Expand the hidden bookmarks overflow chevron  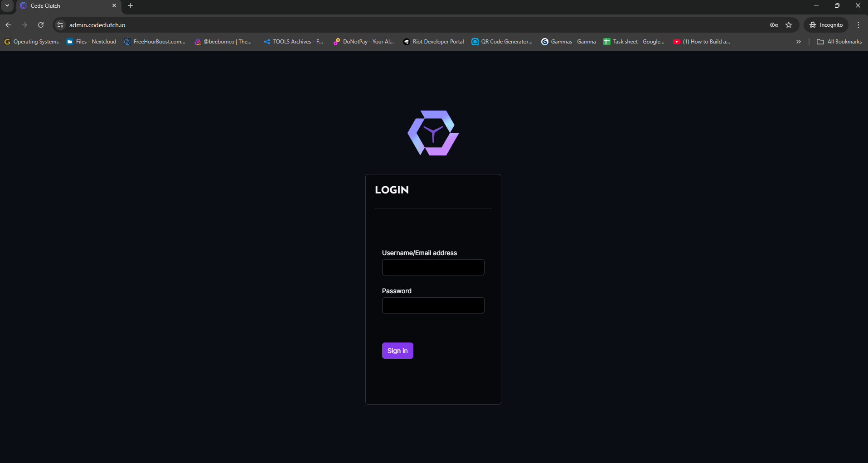click(798, 41)
